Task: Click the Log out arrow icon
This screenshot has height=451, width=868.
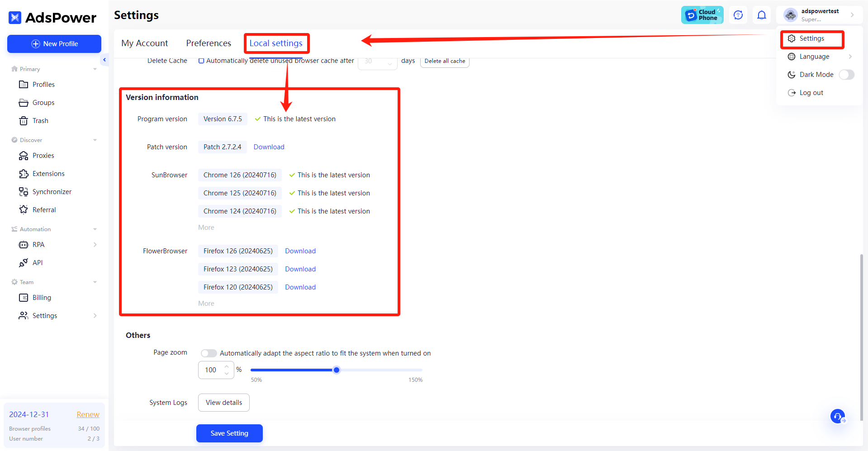Action: 792,93
